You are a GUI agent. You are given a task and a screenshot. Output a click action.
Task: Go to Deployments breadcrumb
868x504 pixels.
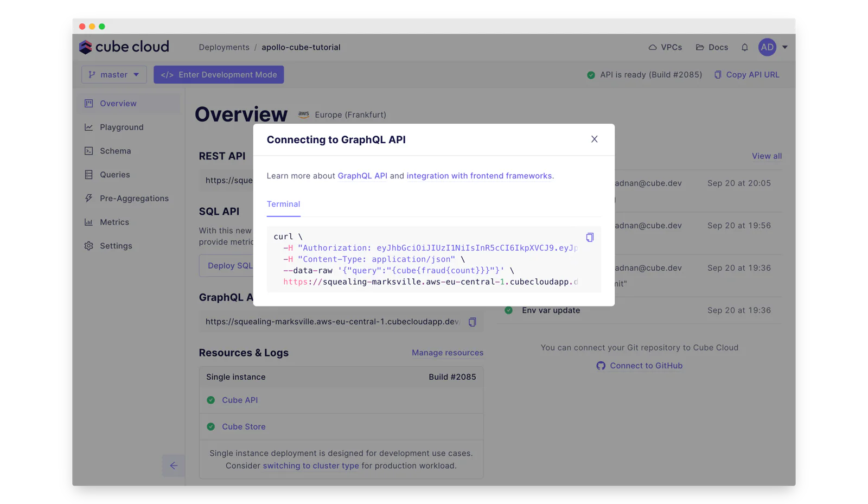pyautogui.click(x=224, y=47)
